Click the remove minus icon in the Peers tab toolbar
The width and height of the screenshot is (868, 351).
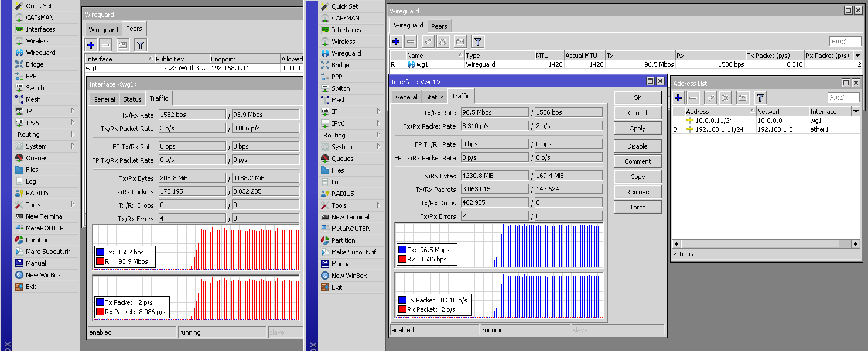pos(105,44)
